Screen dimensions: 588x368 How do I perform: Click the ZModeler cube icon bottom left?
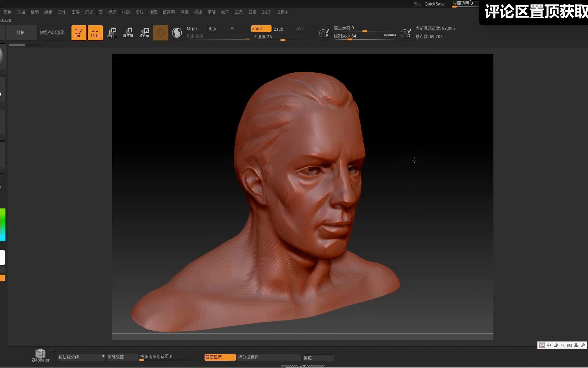click(40, 354)
